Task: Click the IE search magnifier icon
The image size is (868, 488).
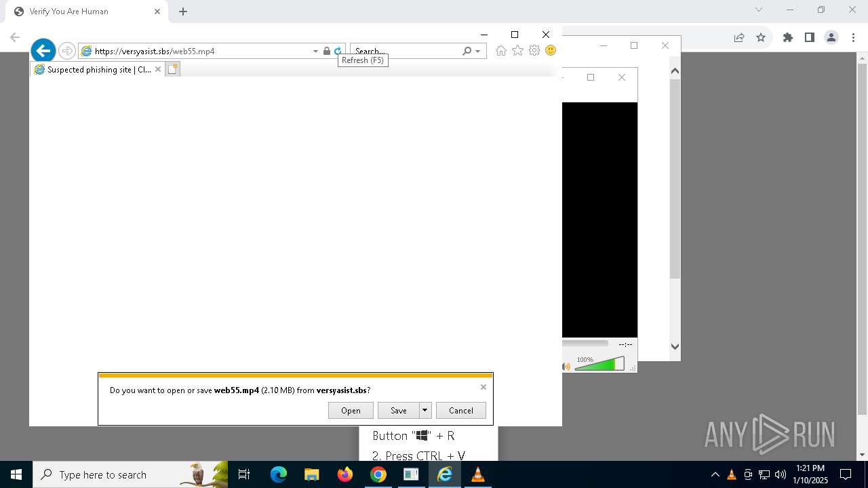Action: [x=467, y=51]
